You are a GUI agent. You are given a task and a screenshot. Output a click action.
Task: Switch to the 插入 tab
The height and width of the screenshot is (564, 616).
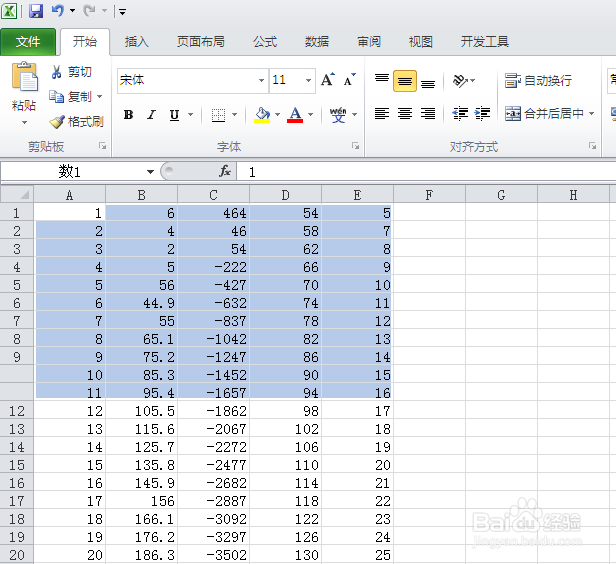pos(137,42)
